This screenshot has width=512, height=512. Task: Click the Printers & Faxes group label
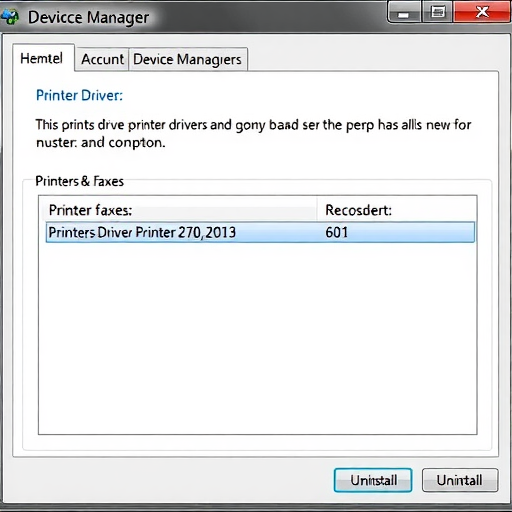point(79,181)
